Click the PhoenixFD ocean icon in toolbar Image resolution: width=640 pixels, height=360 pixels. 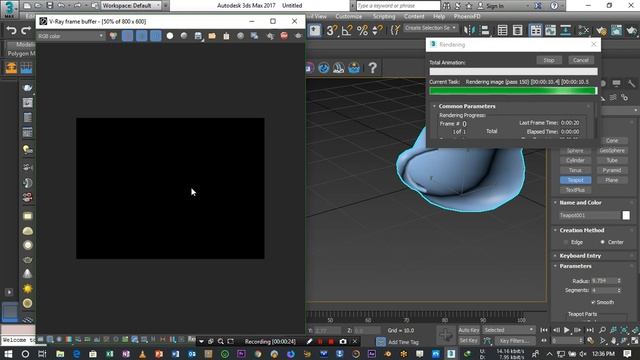(x=354, y=68)
